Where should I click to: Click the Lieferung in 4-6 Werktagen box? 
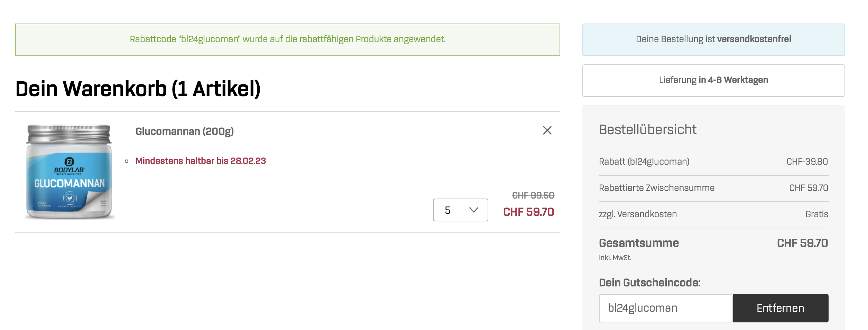[x=713, y=80]
